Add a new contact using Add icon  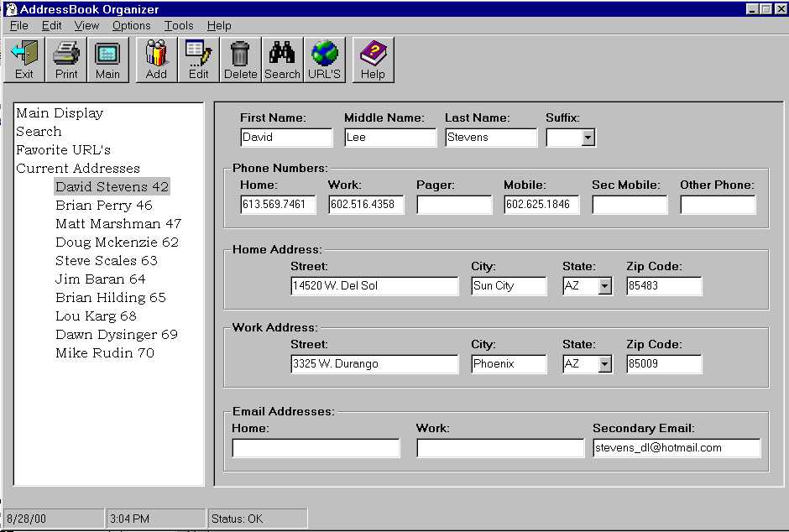(156, 60)
